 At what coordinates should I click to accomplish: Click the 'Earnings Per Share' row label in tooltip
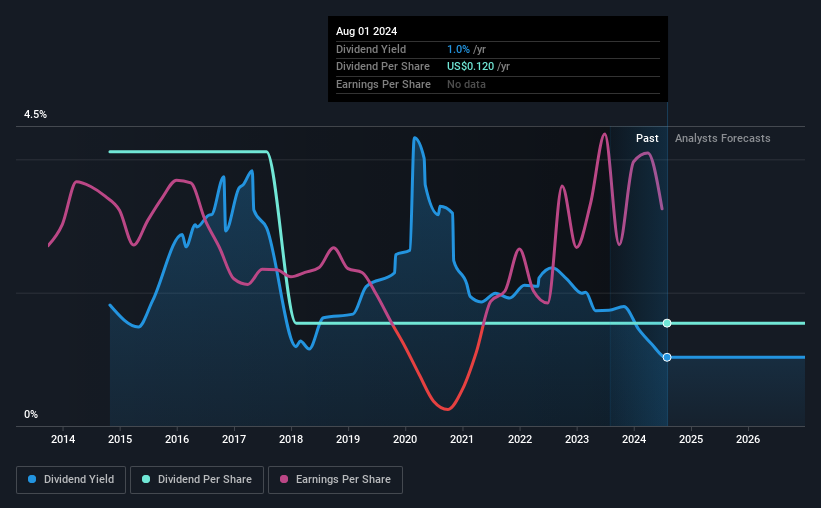pos(383,84)
